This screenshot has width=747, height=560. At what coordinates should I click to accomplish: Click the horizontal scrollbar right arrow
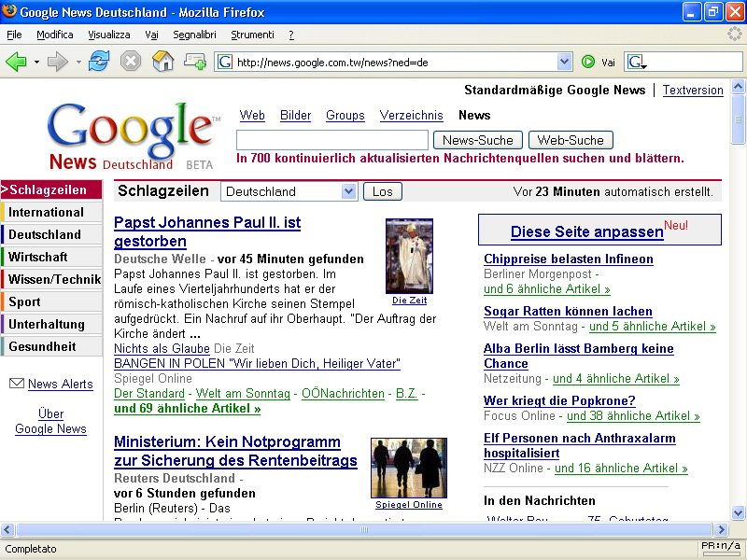[x=721, y=529]
